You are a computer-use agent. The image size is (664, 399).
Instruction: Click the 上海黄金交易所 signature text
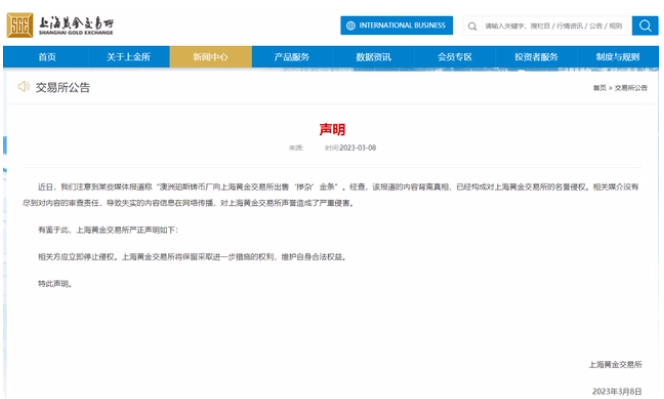click(615, 364)
